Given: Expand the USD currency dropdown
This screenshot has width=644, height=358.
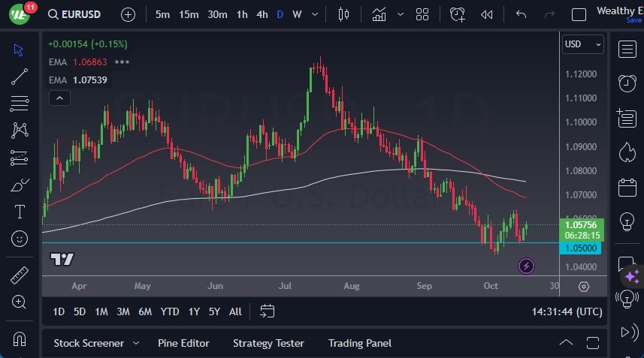Looking at the screenshot, I should 583,44.
